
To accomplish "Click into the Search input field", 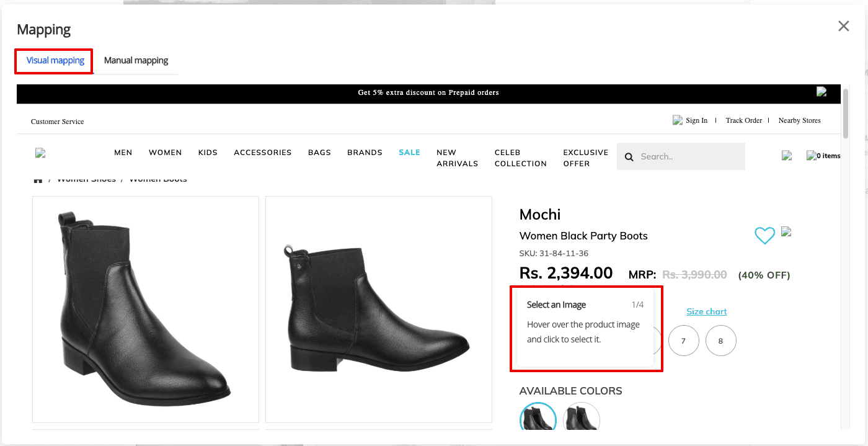I will (x=681, y=156).
